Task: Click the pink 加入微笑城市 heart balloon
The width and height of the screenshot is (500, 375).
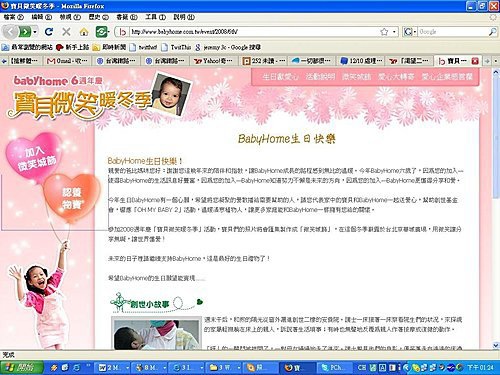Action: (35, 157)
